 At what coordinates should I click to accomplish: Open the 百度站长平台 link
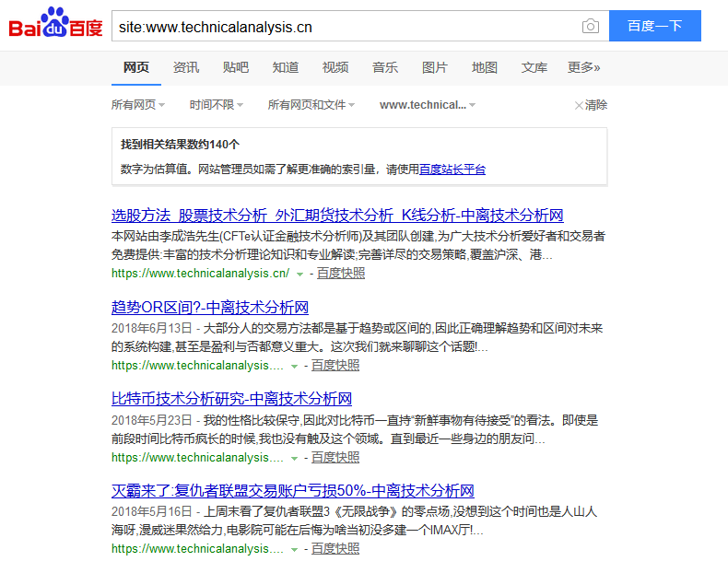452,170
